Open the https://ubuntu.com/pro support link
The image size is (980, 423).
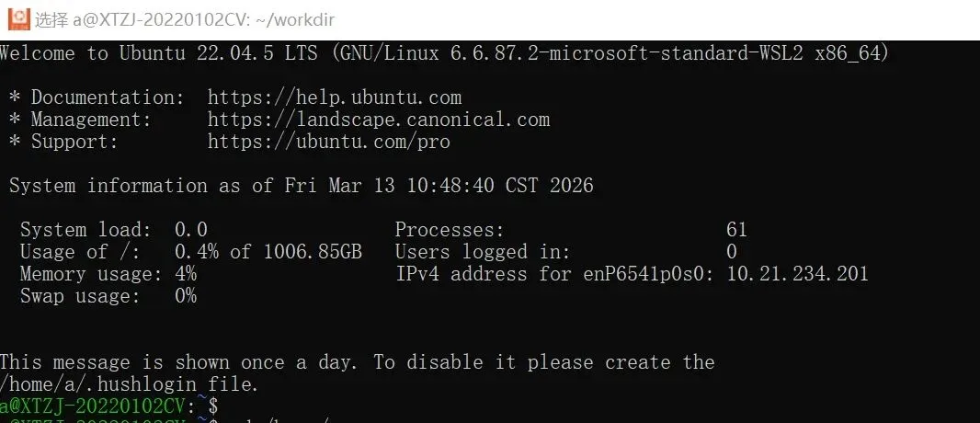coord(328,142)
